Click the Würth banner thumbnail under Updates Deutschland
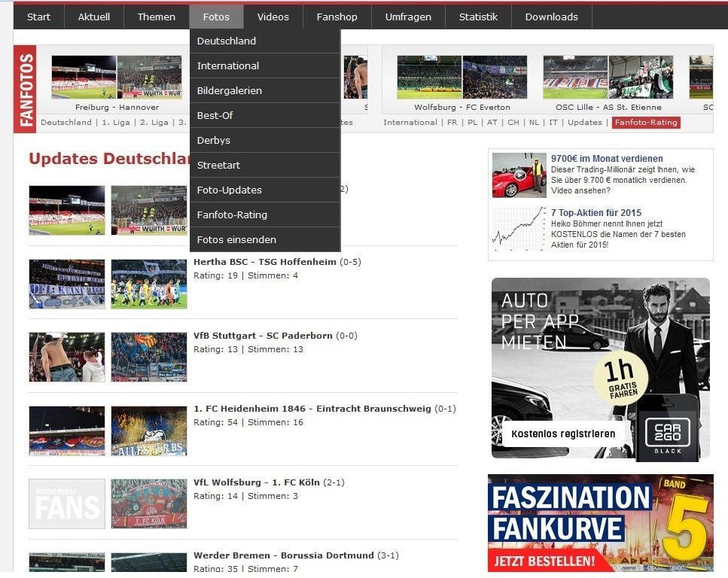Image resolution: width=728 pixels, height=578 pixels. tap(149, 210)
